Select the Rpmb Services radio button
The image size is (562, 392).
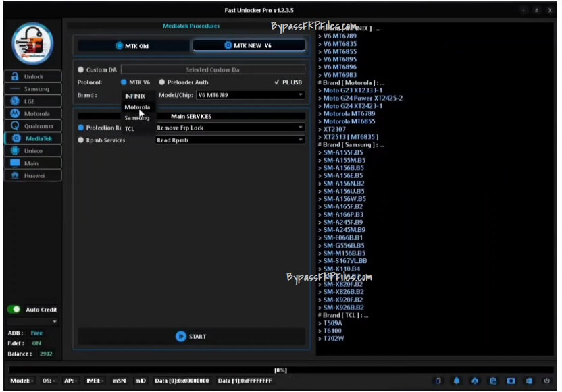pyautogui.click(x=80, y=140)
